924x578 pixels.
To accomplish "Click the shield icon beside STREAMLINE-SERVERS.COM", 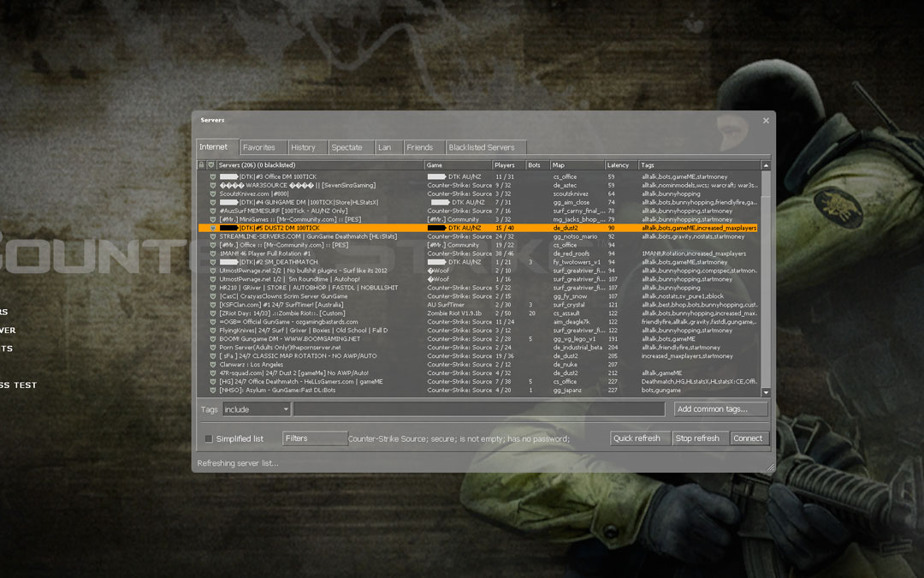I will coord(213,236).
